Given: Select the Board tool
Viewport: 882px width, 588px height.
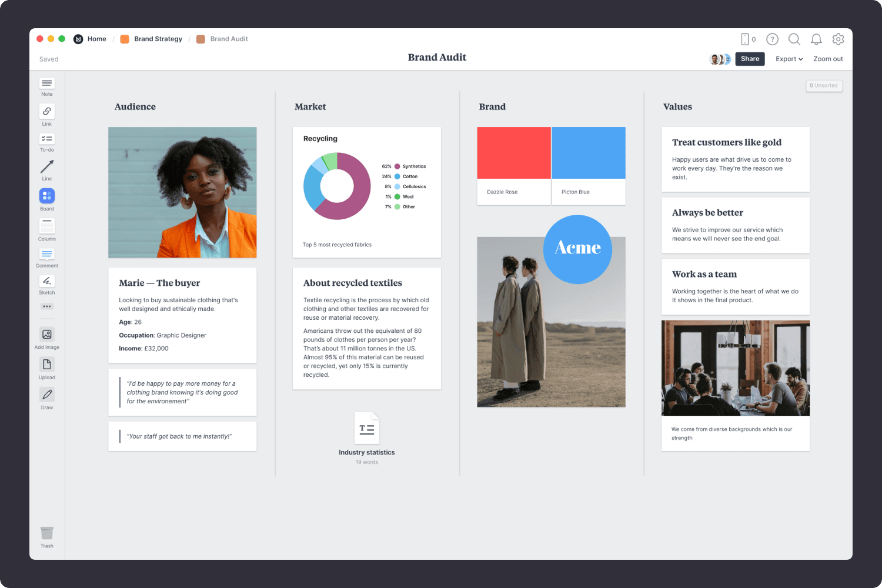Looking at the screenshot, I should pos(46,196).
